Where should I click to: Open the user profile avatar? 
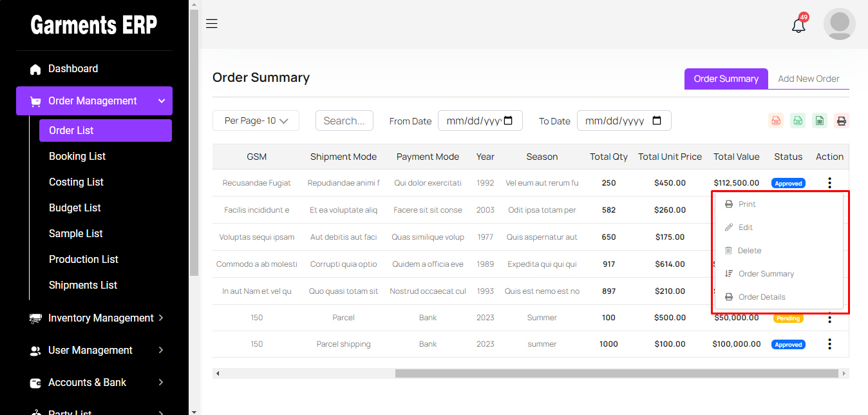click(839, 24)
